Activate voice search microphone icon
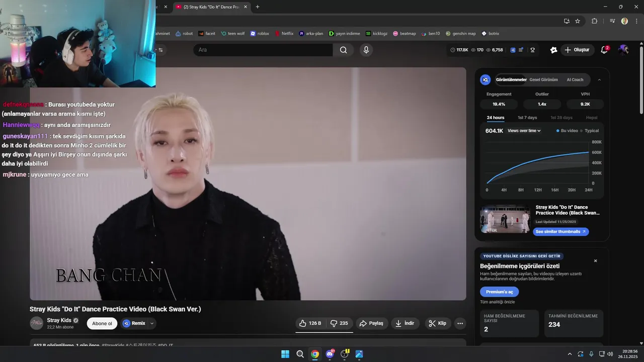Viewport: 644px width, 362px height. 366,50
